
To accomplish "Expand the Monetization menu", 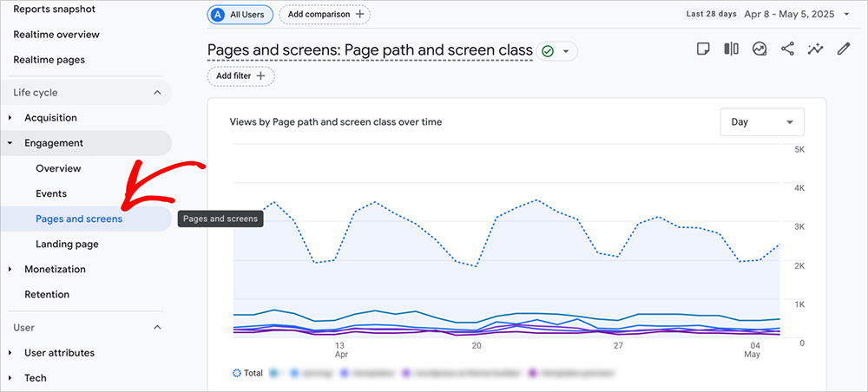I will coord(55,270).
